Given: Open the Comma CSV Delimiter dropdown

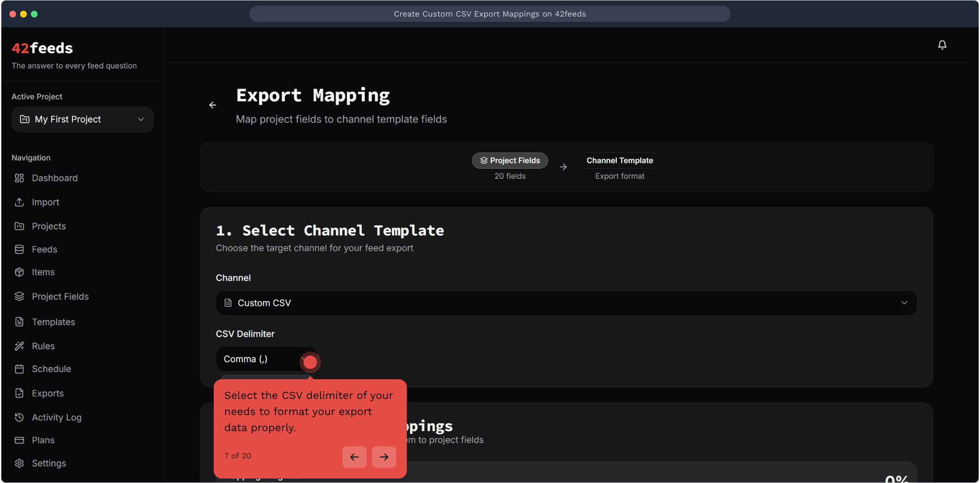Looking at the screenshot, I should [259, 359].
